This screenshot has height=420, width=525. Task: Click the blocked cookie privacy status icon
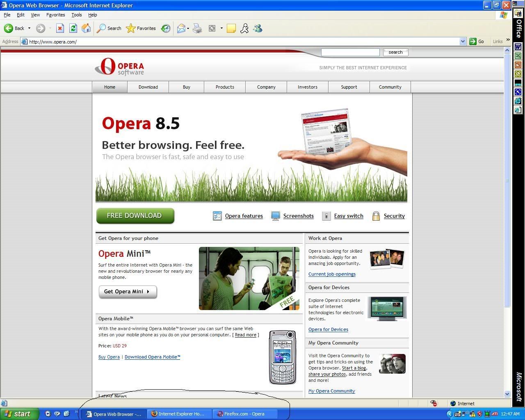434,403
